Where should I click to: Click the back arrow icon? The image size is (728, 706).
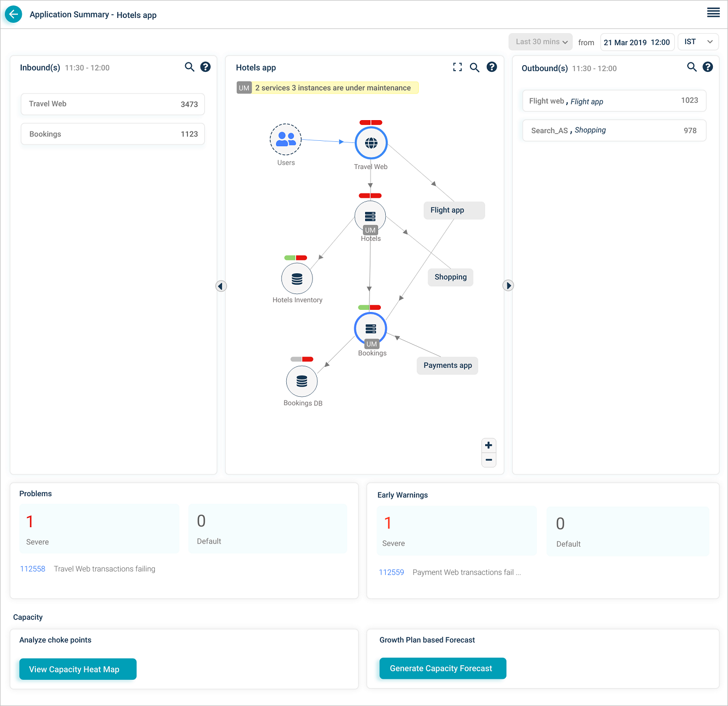click(14, 15)
